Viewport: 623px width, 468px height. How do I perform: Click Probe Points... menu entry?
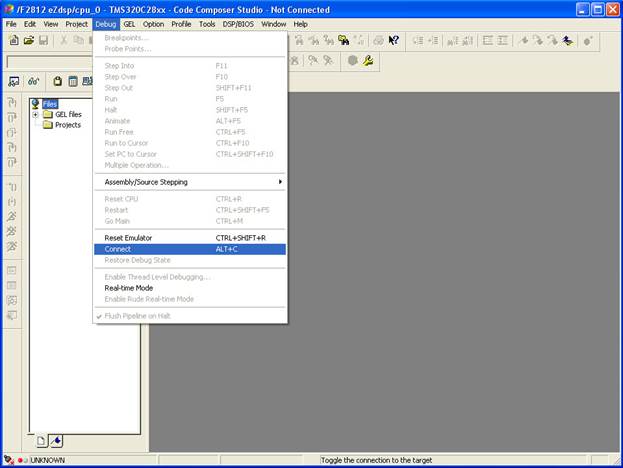point(190,49)
